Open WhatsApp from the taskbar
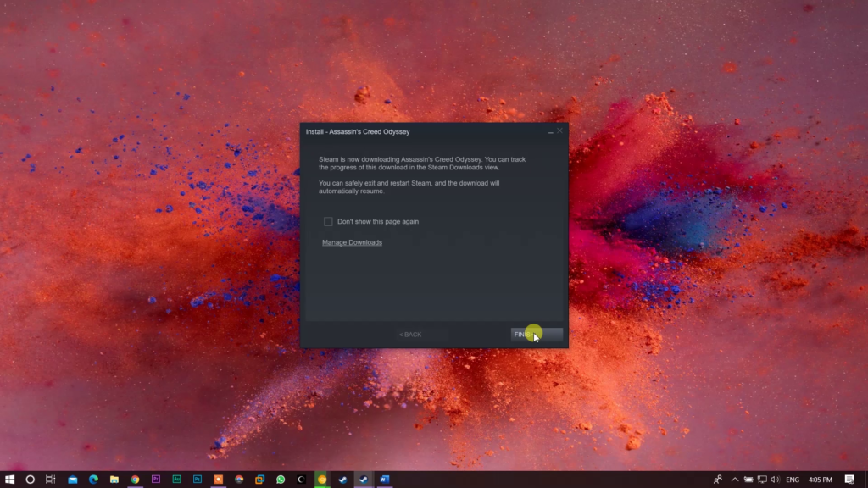This screenshot has height=488, width=868. (x=281, y=480)
